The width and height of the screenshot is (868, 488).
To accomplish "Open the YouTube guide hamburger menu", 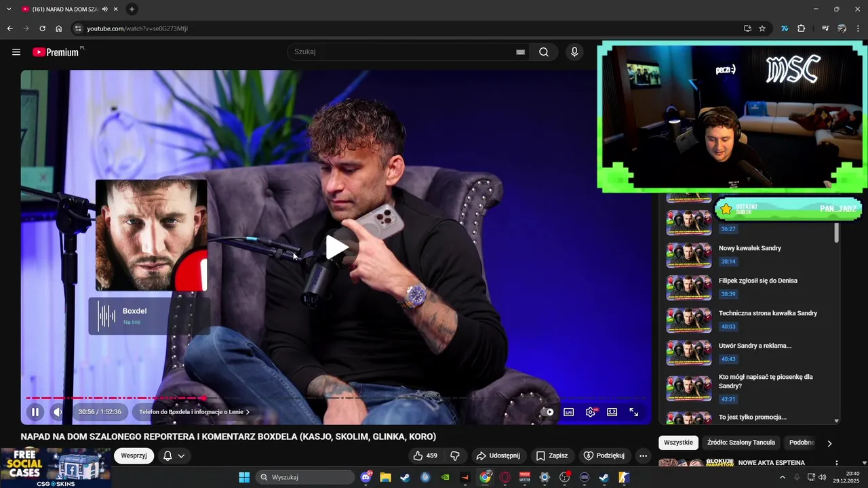I will point(16,52).
